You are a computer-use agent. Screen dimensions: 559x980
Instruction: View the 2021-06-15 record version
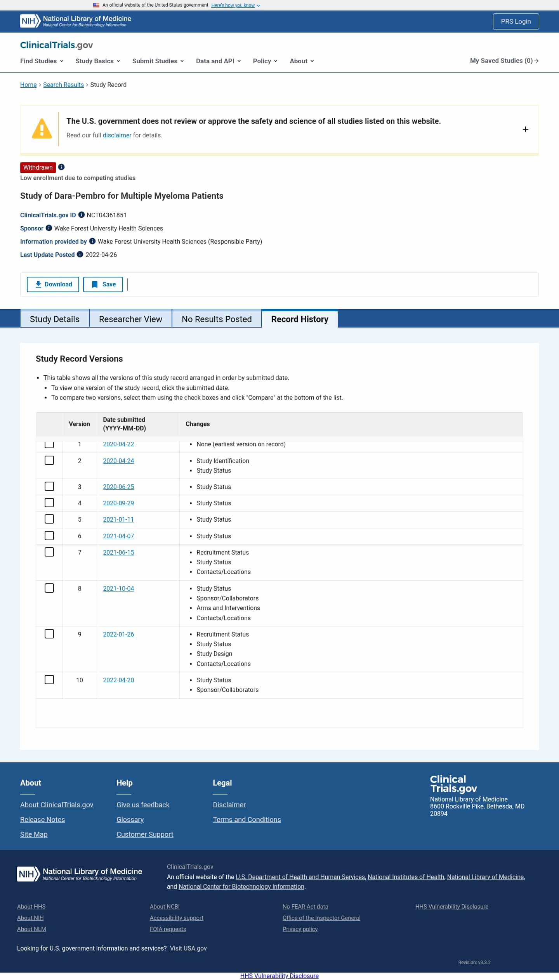118,552
